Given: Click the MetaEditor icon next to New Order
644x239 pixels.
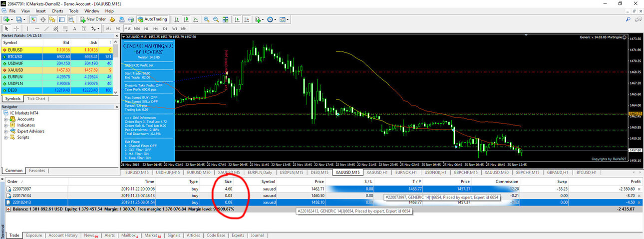Looking at the screenshot, I should pyautogui.click(x=112, y=19).
